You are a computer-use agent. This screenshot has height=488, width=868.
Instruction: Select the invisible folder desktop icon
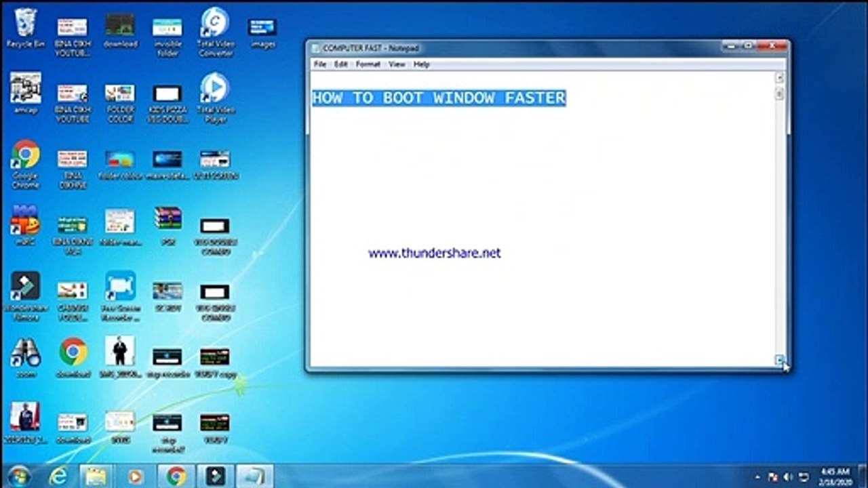click(167, 37)
